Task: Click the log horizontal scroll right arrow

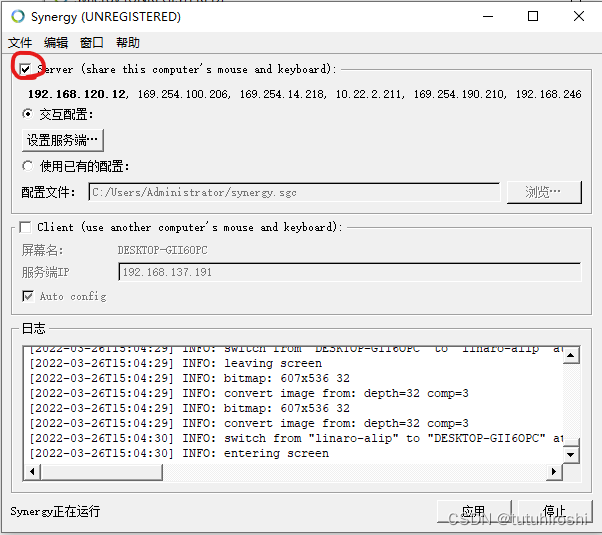Action: point(554,472)
